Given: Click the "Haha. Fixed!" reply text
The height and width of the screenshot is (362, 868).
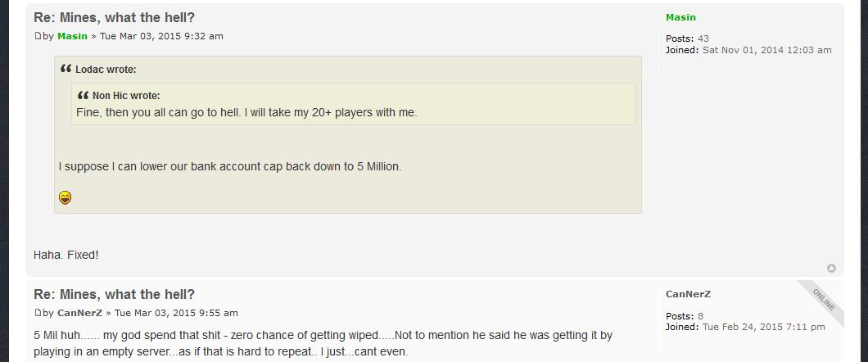Looking at the screenshot, I should coord(66,256).
